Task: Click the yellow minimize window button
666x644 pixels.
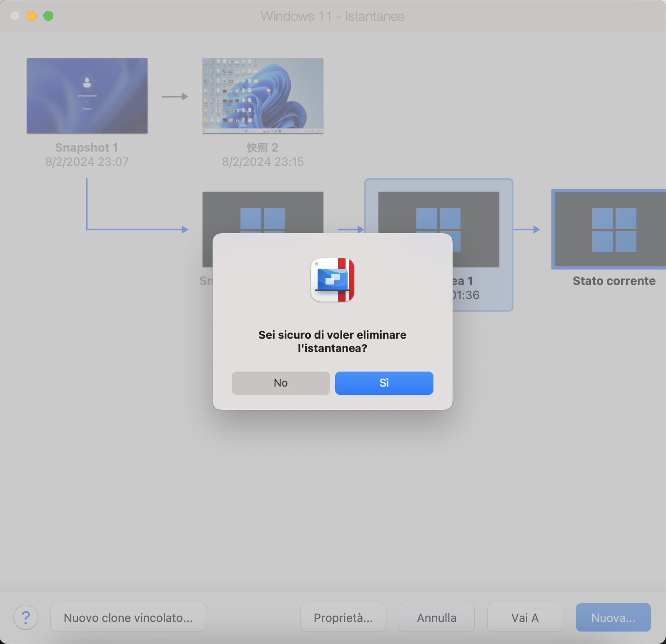Action: [32, 16]
